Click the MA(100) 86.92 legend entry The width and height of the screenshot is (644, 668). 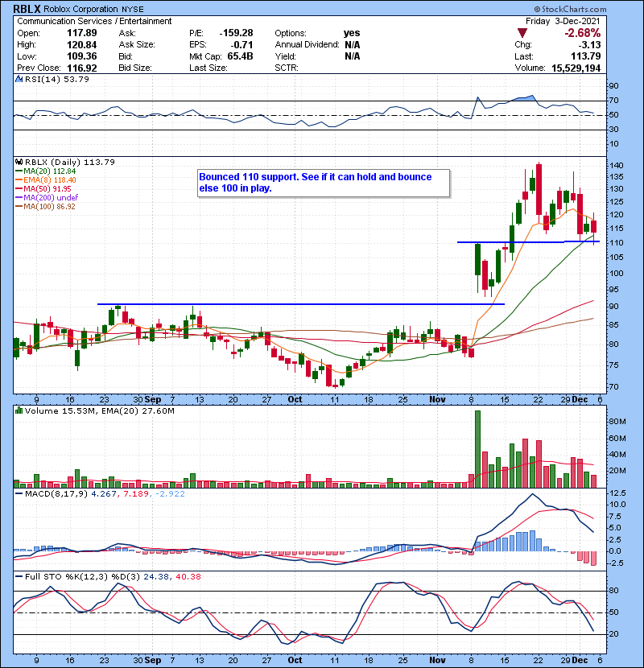coord(45,207)
